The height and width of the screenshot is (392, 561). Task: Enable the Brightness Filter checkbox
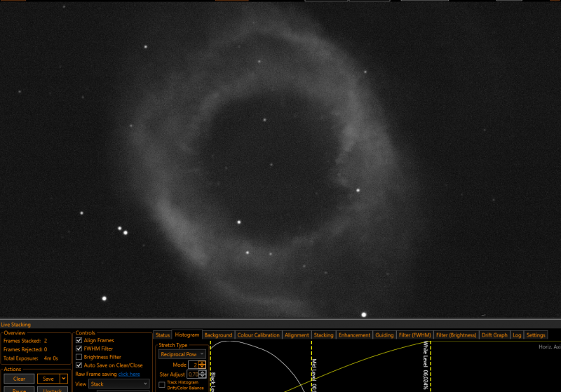pyautogui.click(x=79, y=357)
